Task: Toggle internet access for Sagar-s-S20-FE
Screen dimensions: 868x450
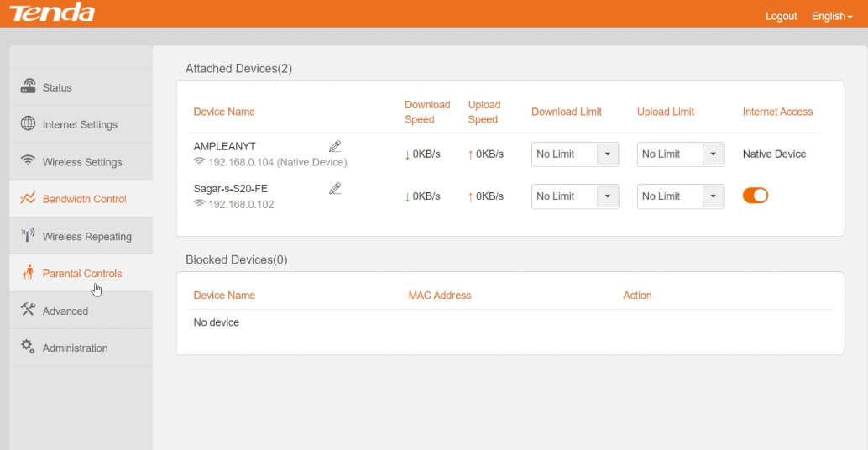Action: tap(755, 196)
